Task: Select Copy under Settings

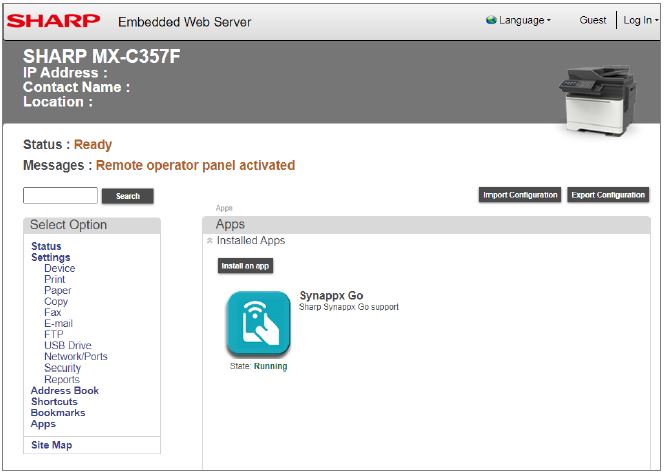Action: (x=56, y=302)
